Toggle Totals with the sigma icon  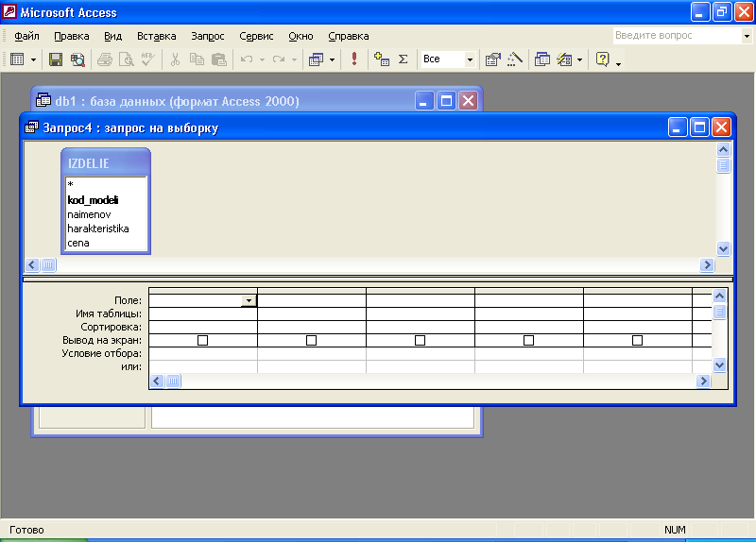point(404,59)
